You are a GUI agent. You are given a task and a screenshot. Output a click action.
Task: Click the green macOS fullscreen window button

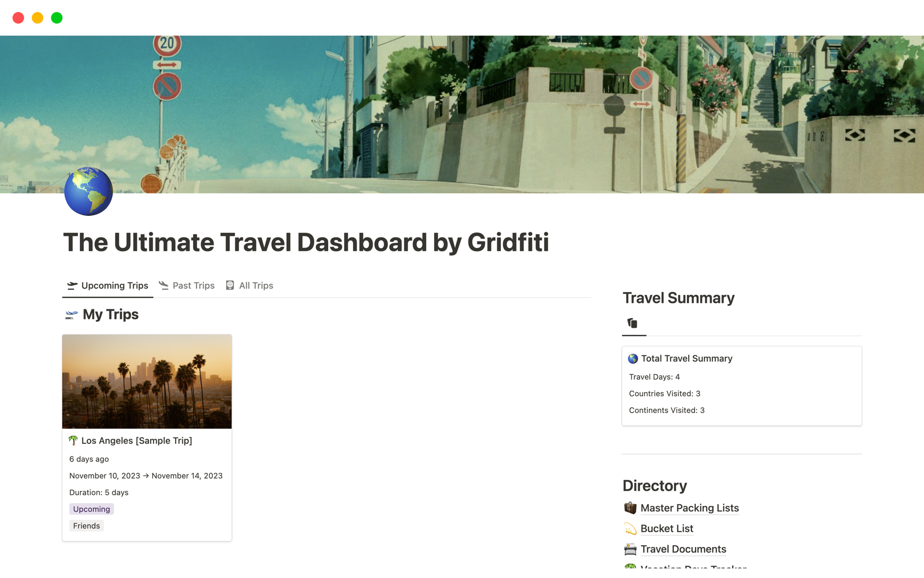coord(57,18)
